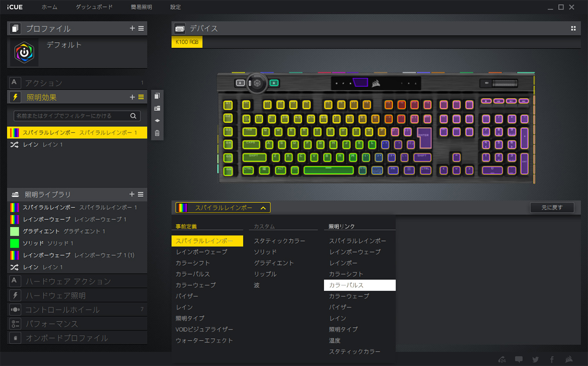Select スパイラルレインボー 1 in the 照明効果 list
Image resolution: width=588 pixels, height=366 pixels.
(77, 132)
